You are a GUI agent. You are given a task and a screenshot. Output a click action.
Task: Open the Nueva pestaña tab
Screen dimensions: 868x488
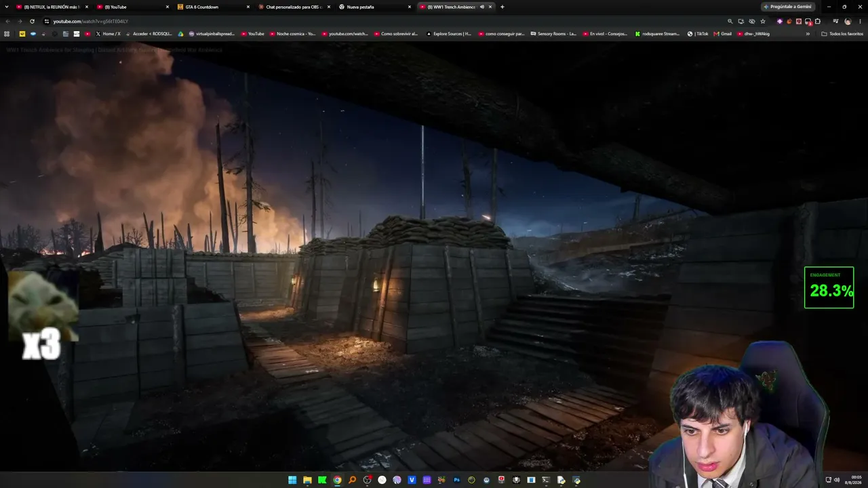tap(374, 7)
